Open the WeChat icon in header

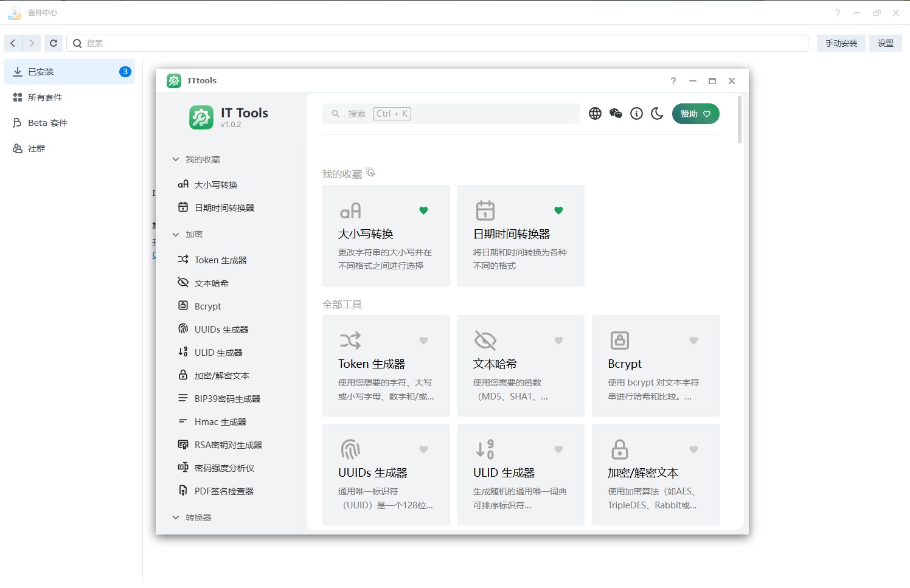[616, 114]
